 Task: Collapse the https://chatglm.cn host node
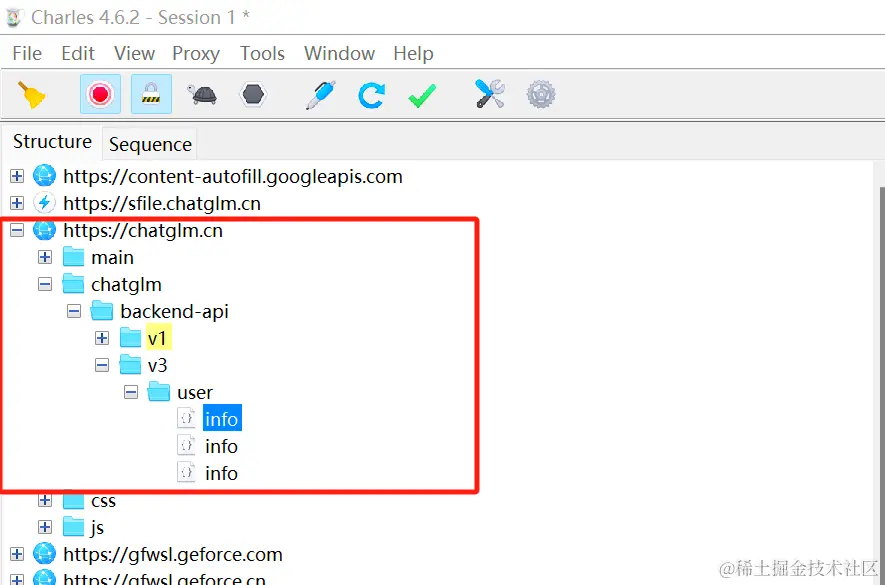click(x=17, y=230)
